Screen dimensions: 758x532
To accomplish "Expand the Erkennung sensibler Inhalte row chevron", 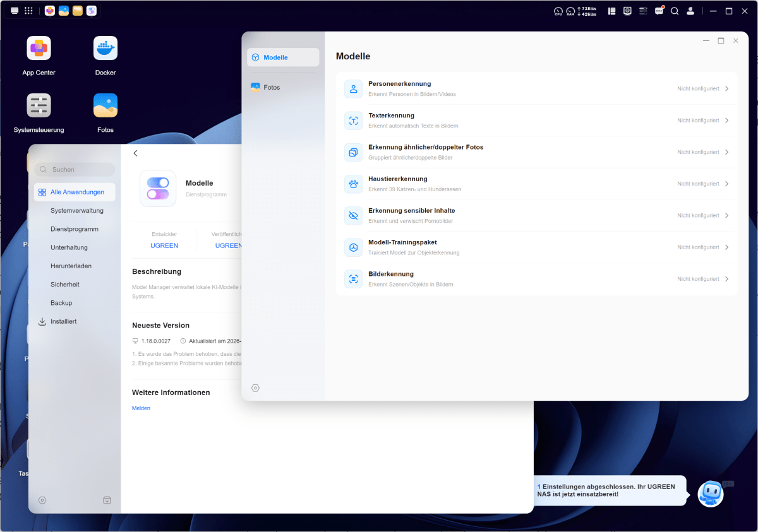I will (x=727, y=216).
